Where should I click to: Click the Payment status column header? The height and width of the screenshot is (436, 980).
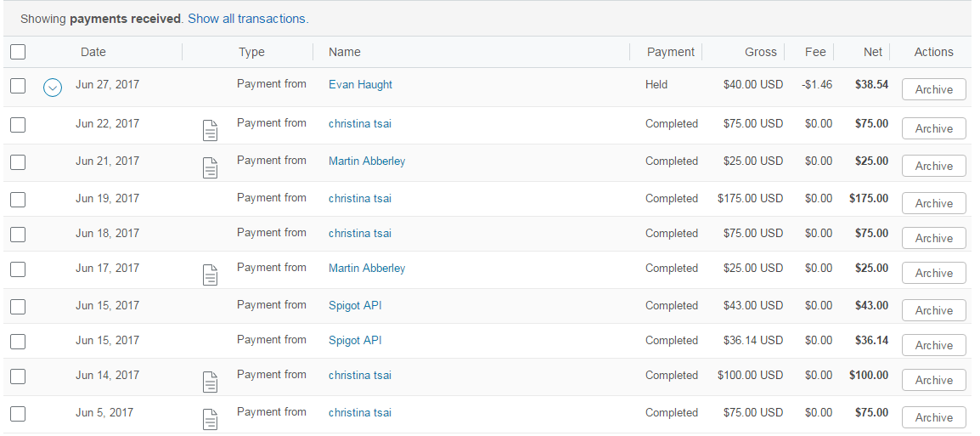point(671,52)
